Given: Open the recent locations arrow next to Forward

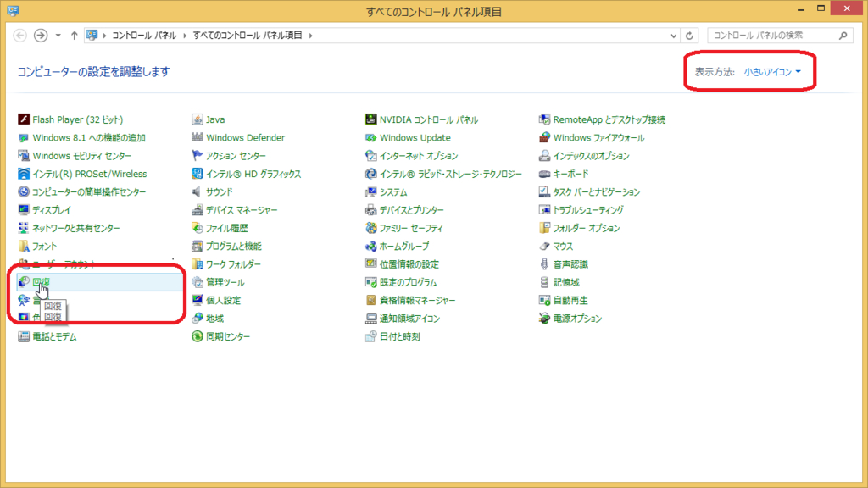Looking at the screenshot, I should tap(58, 36).
